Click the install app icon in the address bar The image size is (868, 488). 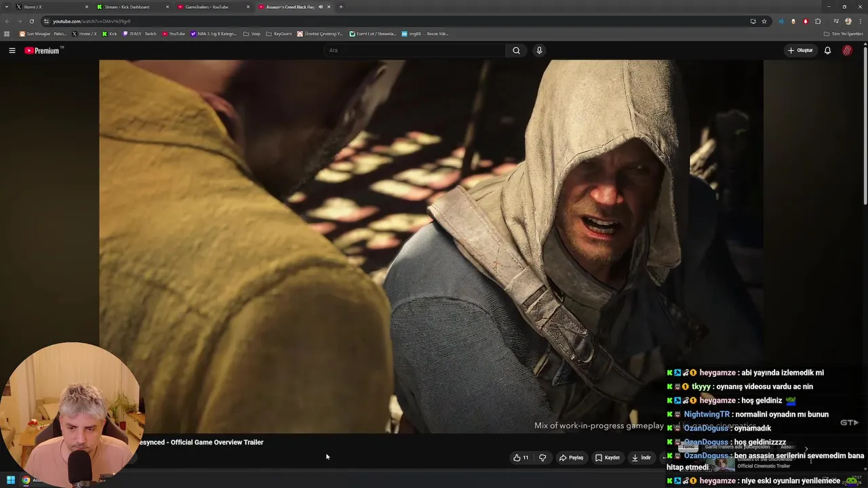[753, 21]
